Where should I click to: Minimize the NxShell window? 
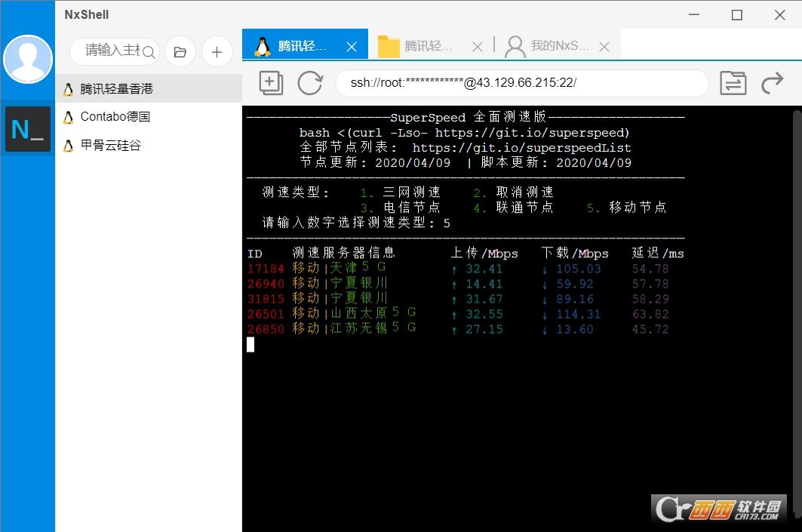(x=693, y=14)
